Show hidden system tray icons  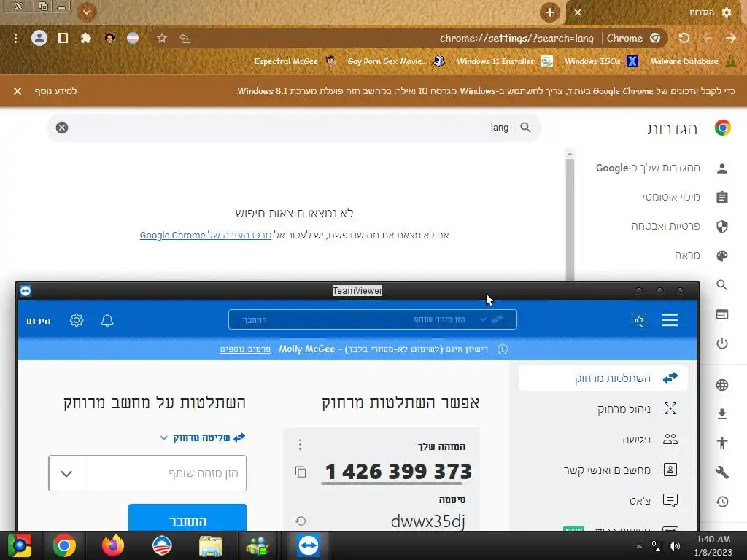[x=639, y=546]
